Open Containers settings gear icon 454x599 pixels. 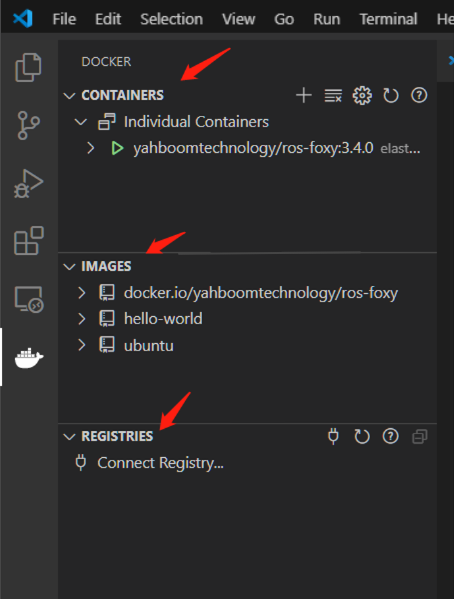point(362,95)
